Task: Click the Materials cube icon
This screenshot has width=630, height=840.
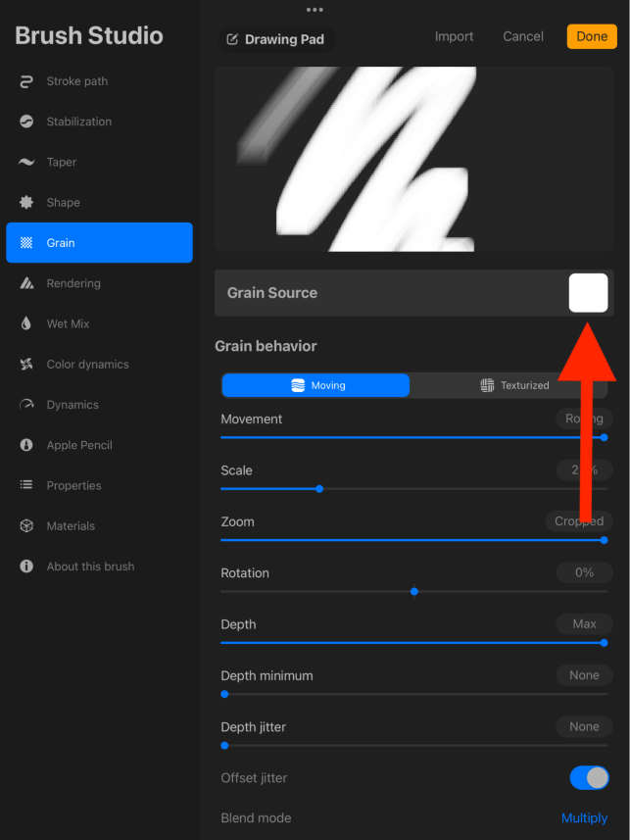Action: (x=26, y=526)
